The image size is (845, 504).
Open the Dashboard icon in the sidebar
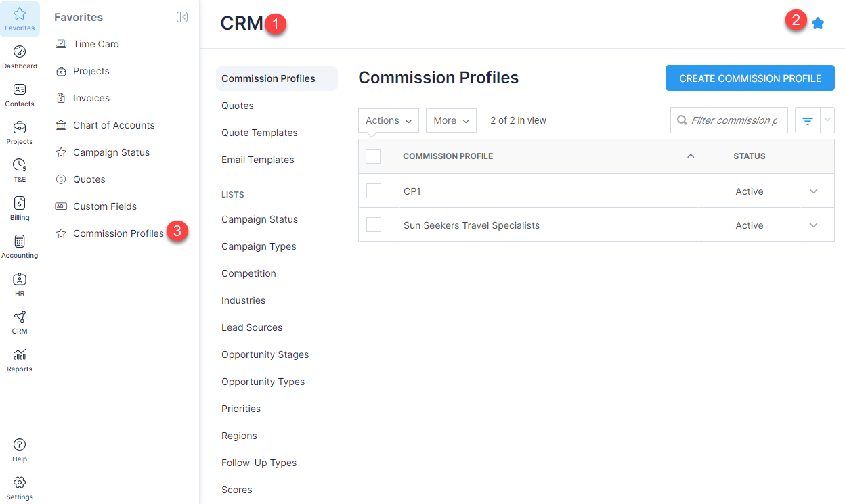click(20, 52)
